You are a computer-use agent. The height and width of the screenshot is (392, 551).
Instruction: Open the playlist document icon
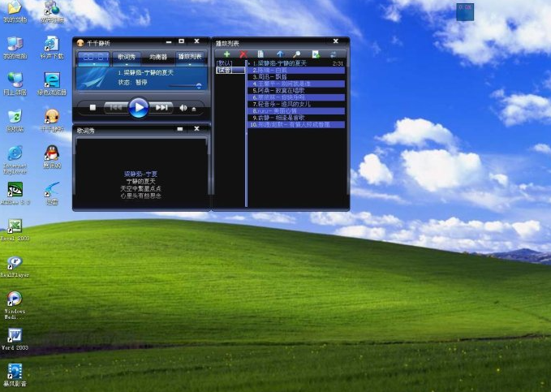260,54
